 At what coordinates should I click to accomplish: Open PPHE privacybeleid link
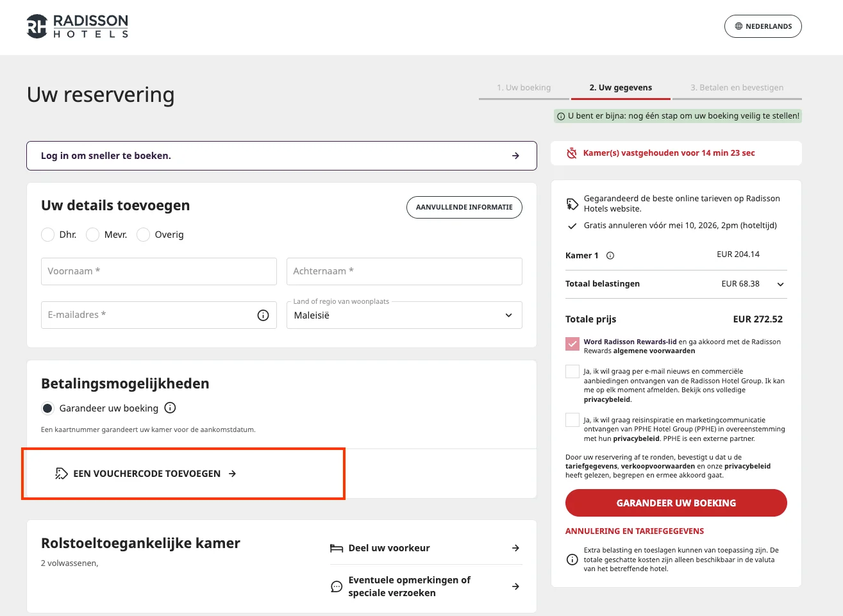click(x=636, y=439)
